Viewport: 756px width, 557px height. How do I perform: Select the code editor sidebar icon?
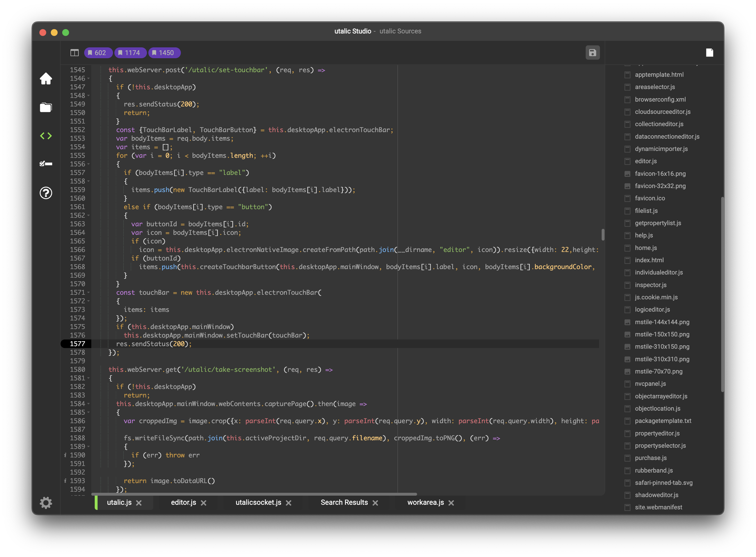(46, 136)
